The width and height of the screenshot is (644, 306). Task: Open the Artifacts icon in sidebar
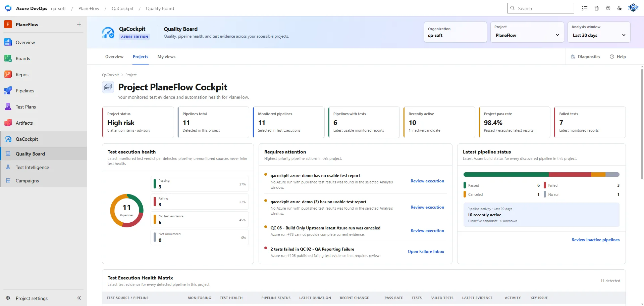point(8,123)
